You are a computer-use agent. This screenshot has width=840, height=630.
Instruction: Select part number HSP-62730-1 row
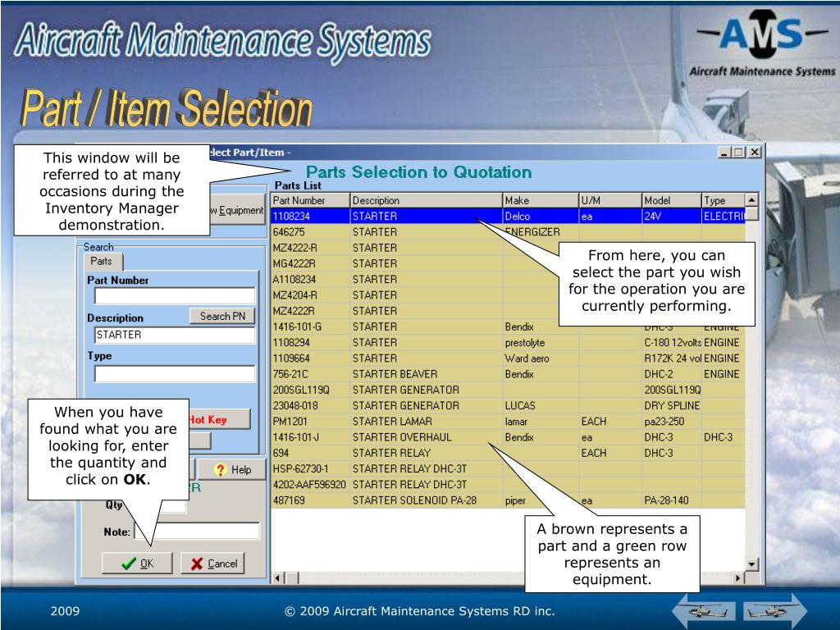coord(508,468)
